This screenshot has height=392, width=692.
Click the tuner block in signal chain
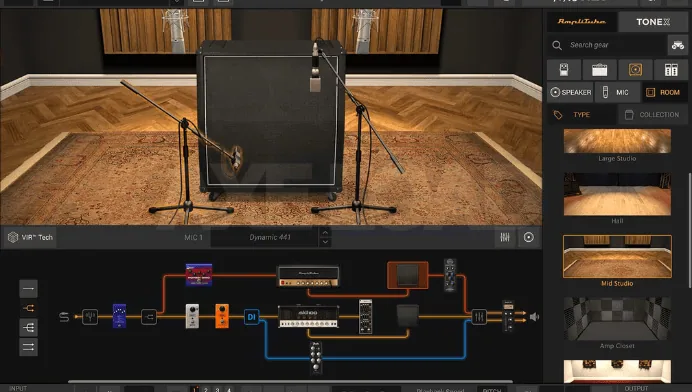coord(90,317)
